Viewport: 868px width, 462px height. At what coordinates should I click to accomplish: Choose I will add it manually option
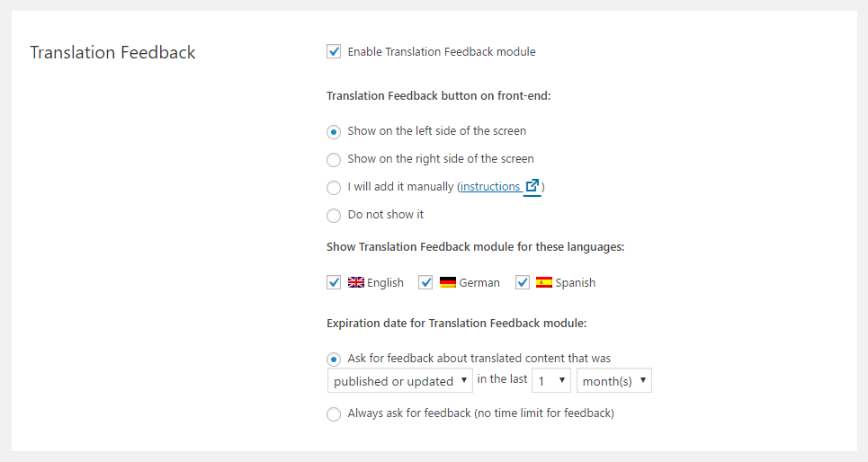click(333, 188)
